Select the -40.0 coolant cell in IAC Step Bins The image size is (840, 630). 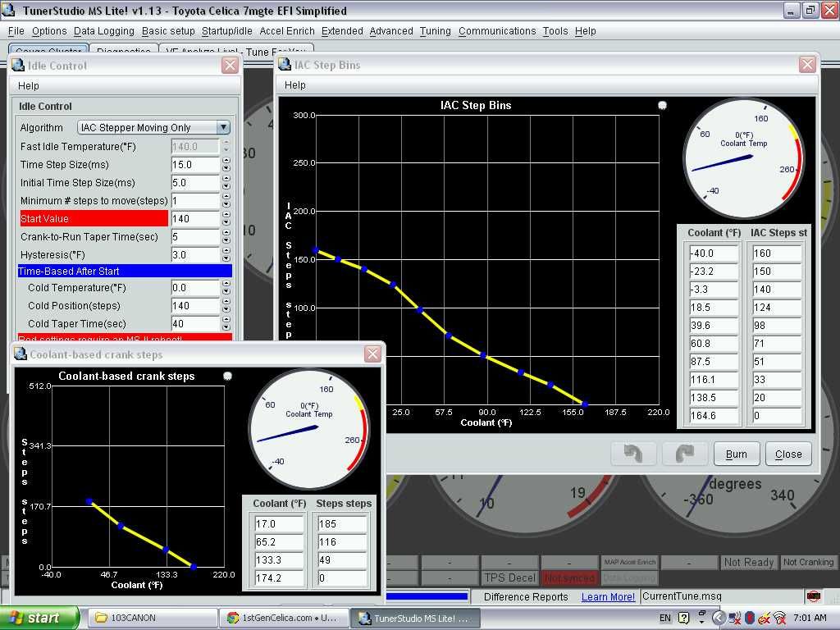[x=714, y=253]
